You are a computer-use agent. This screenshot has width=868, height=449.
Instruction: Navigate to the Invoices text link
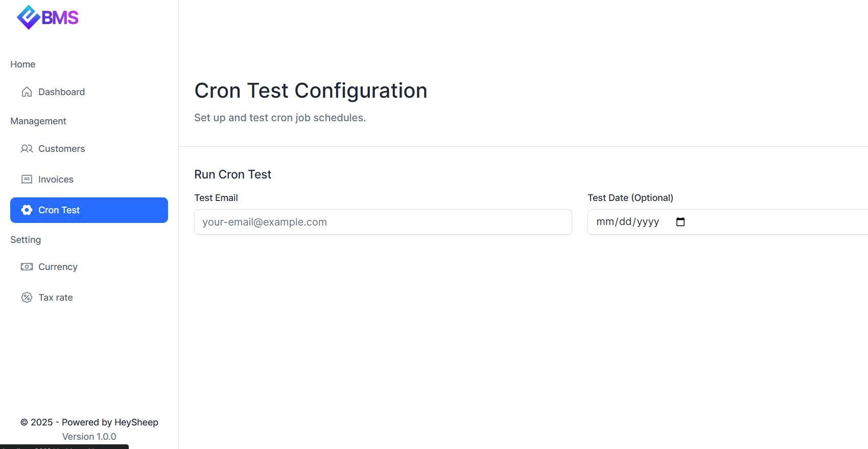tap(56, 179)
